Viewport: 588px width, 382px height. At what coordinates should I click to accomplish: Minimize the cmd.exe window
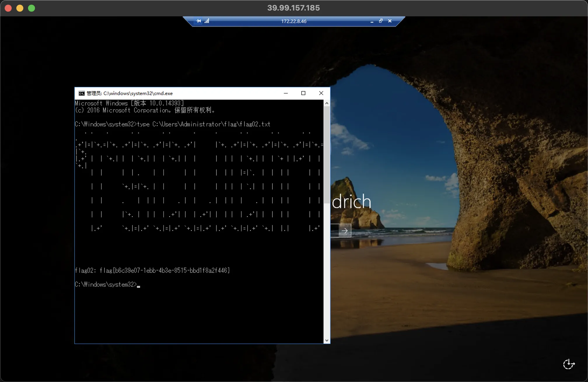point(286,93)
